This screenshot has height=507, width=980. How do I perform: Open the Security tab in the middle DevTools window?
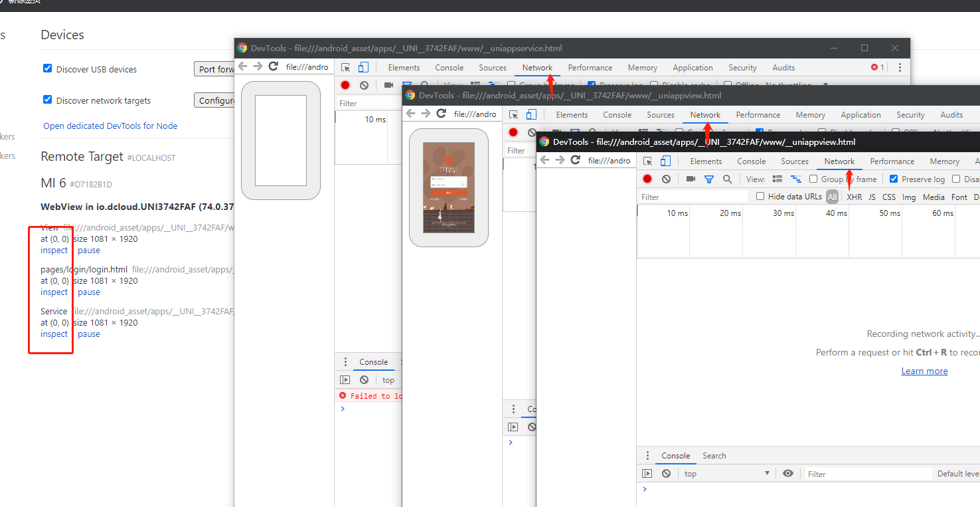click(x=910, y=115)
